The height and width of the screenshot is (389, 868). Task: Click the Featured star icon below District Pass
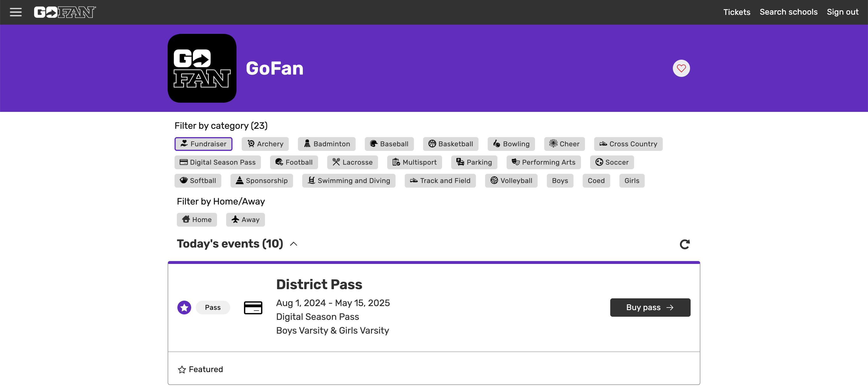[x=182, y=369]
